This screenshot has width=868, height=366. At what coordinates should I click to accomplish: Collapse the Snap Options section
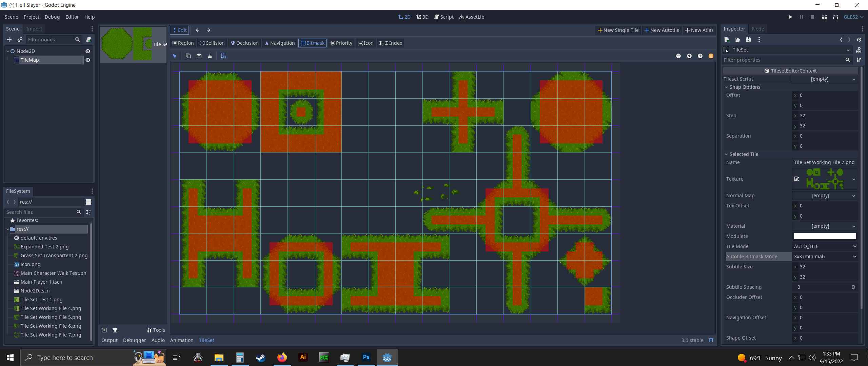click(727, 87)
